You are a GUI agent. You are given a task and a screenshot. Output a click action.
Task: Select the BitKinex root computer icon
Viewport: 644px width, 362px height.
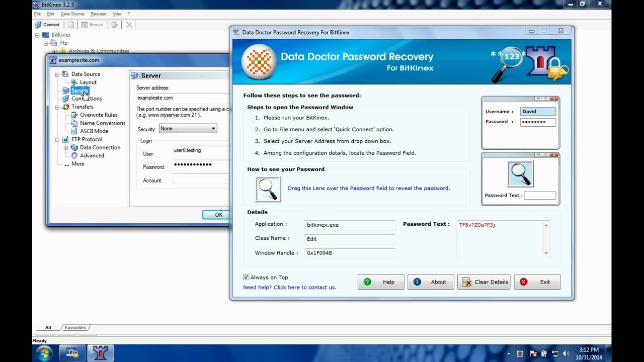click(46, 35)
